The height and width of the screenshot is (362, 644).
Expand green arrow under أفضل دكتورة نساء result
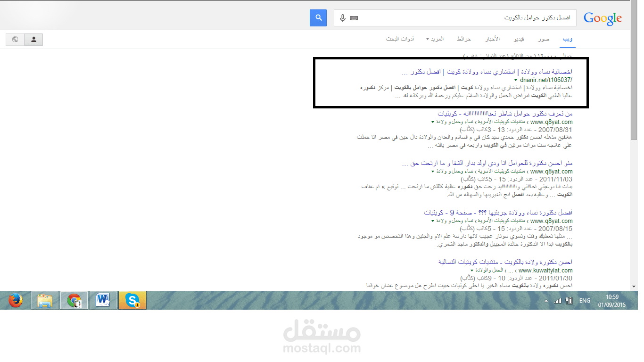[433, 221]
